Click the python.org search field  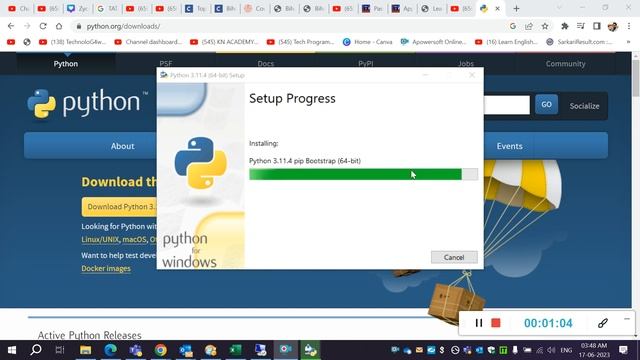tap(507, 105)
